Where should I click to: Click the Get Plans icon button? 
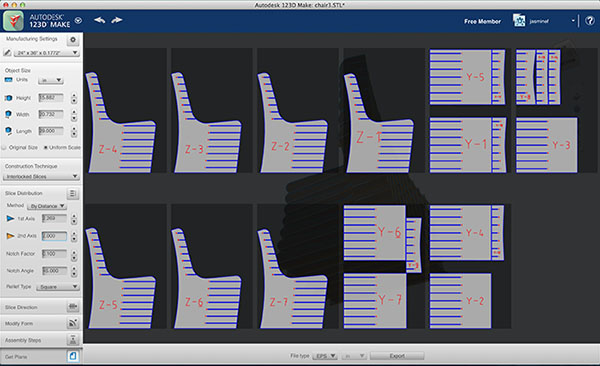tap(73, 356)
